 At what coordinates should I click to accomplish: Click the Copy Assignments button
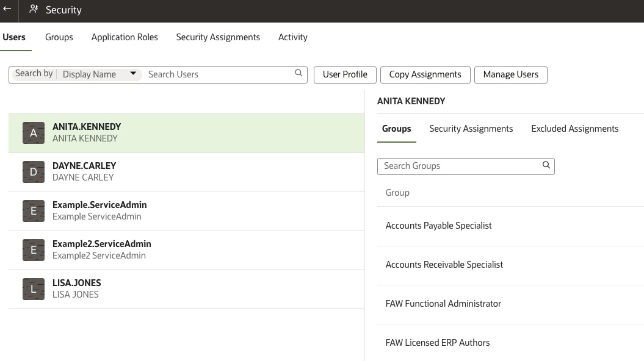tap(425, 74)
